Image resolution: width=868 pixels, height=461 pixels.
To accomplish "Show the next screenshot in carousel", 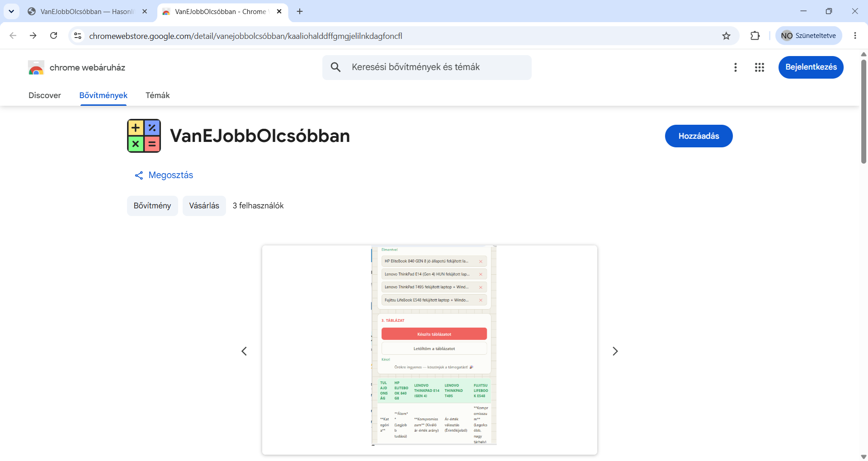I will tap(615, 351).
